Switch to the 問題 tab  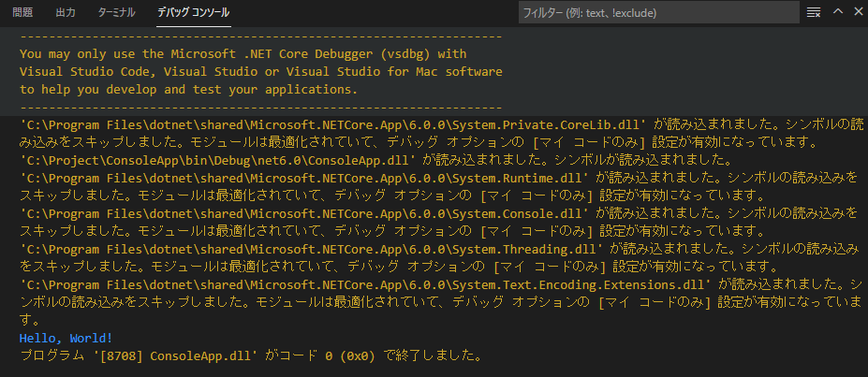coord(22,12)
